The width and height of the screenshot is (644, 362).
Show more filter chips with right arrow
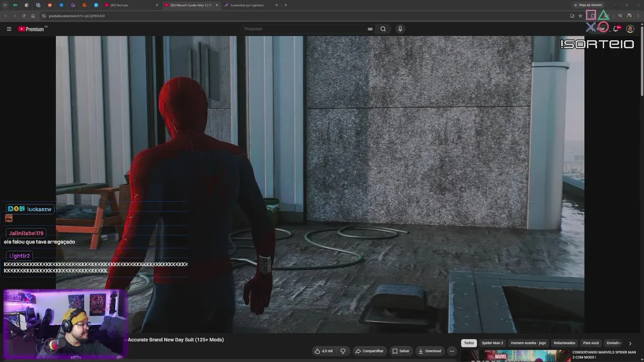pyautogui.click(x=630, y=343)
